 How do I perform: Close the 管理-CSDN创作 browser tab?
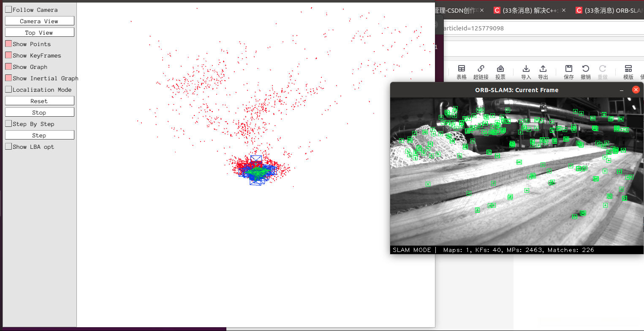482,10
